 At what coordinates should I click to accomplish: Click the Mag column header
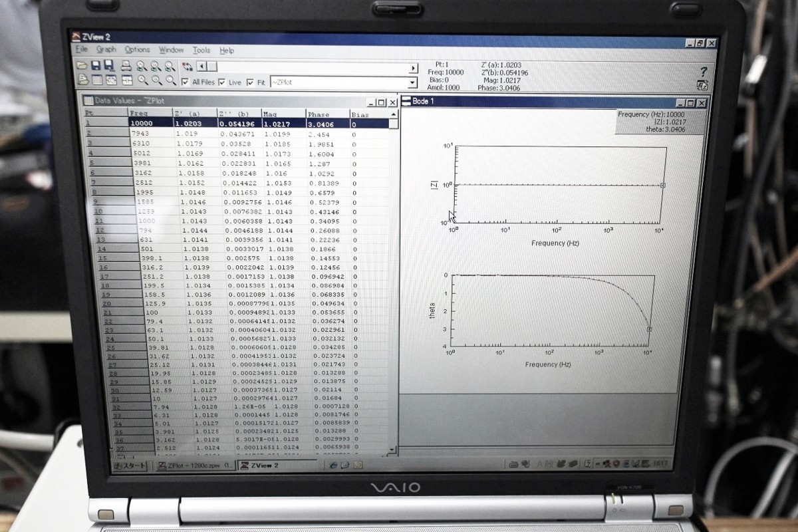click(284, 114)
